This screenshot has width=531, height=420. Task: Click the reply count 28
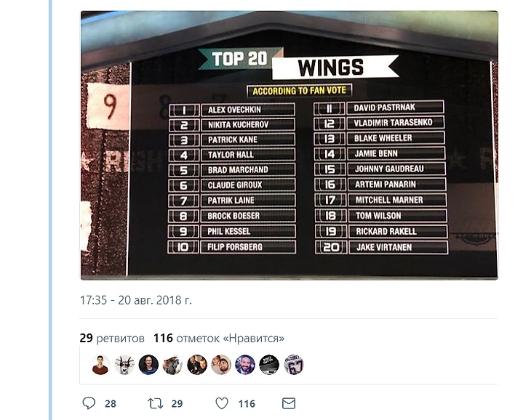click(111, 404)
